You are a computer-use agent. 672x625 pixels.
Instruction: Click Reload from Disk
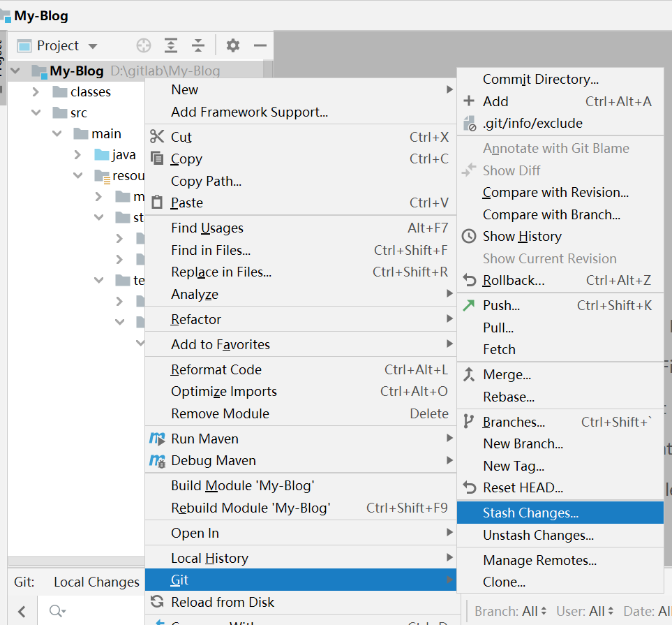click(x=223, y=602)
